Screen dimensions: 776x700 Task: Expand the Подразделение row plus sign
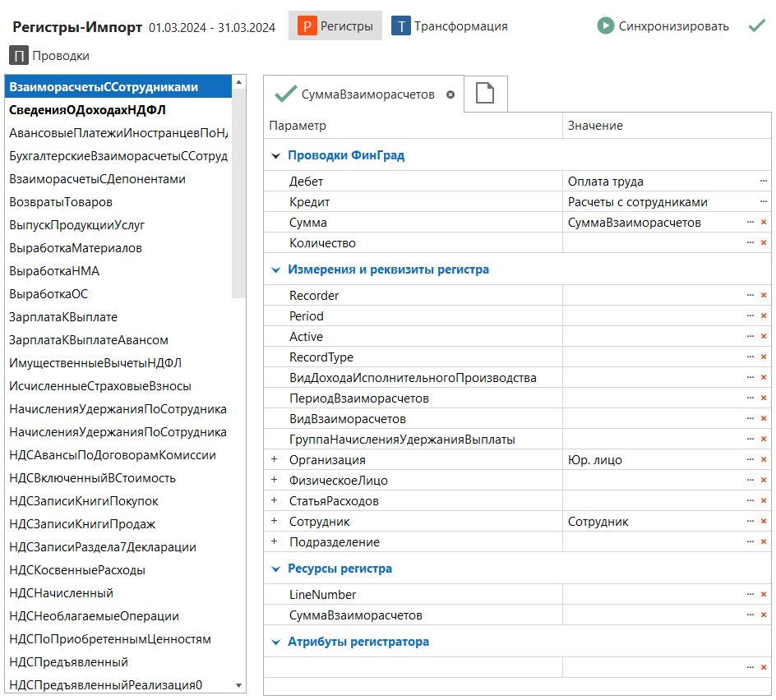(275, 542)
